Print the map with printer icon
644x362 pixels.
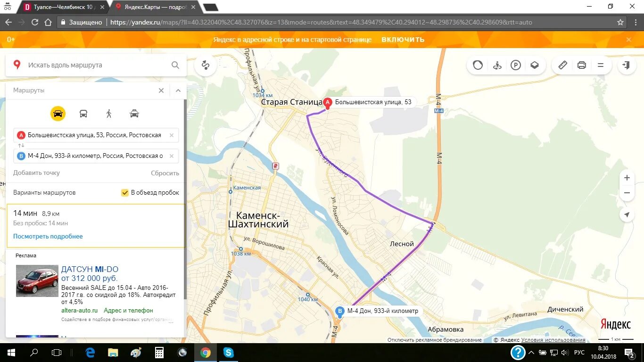pyautogui.click(x=582, y=66)
